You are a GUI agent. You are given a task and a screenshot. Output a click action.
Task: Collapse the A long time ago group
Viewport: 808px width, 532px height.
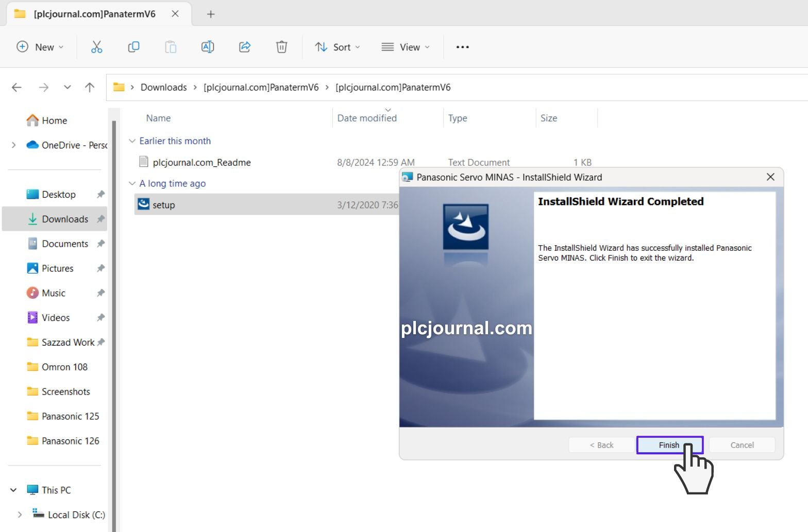point(132,184)
